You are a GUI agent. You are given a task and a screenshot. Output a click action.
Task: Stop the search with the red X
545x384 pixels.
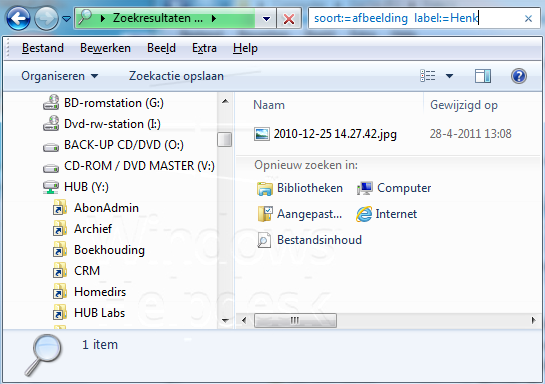coord(289,18)
